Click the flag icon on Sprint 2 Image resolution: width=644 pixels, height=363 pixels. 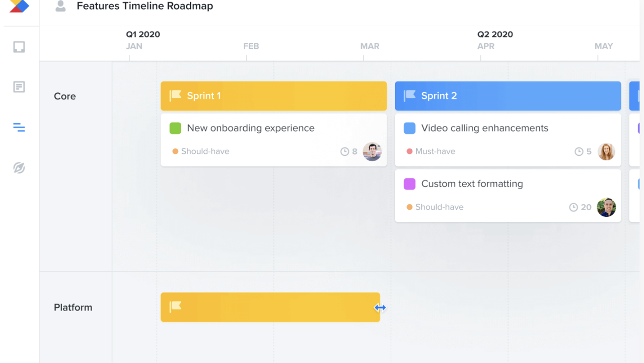[x=409, y=95]
